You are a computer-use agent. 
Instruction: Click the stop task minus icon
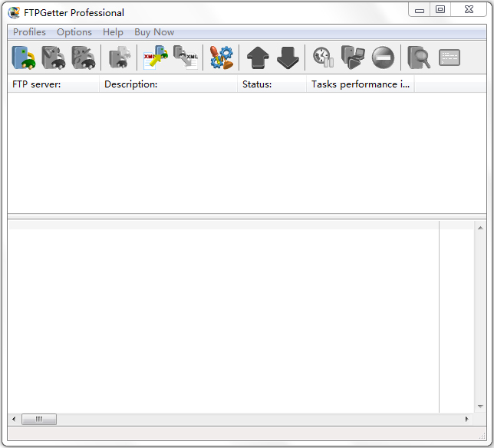[x=383, y=58]
